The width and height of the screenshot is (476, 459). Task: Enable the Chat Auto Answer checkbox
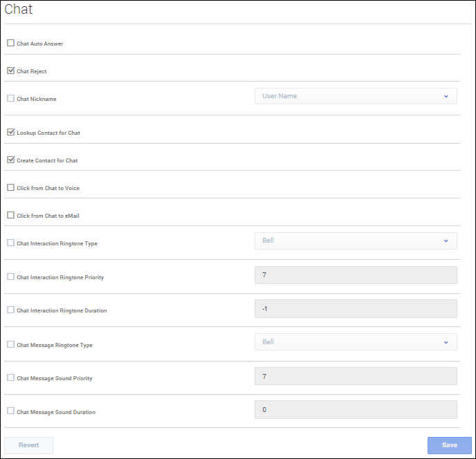tap(10, 43)
